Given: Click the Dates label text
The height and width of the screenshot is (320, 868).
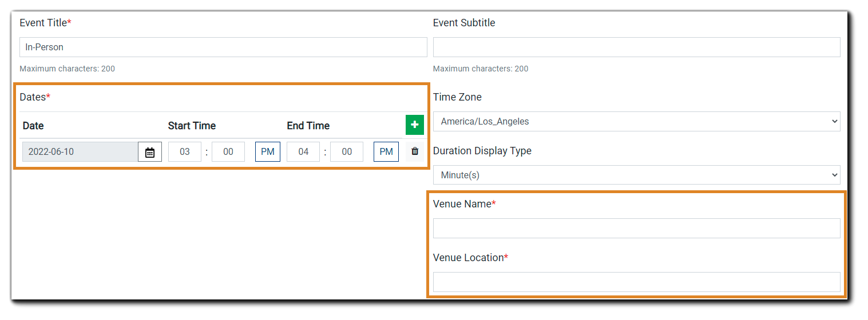Looking at the screenshot, I should click(x=35, y=97).
